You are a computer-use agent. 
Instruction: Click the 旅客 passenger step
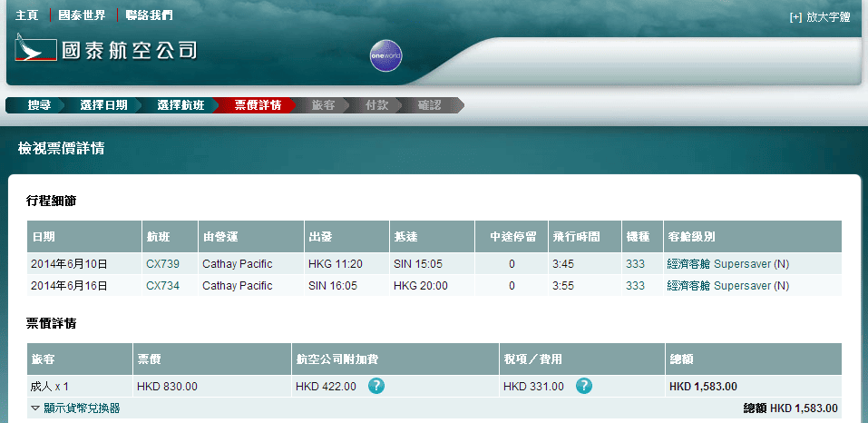pos(324,105)
